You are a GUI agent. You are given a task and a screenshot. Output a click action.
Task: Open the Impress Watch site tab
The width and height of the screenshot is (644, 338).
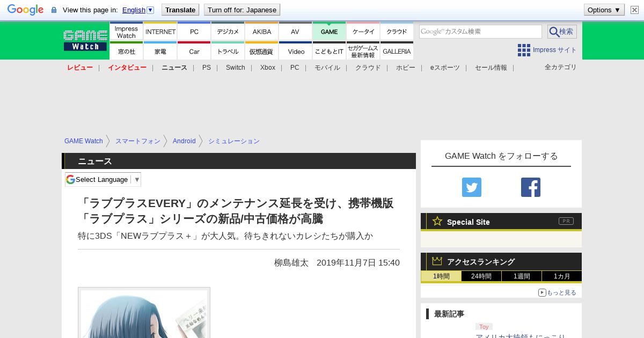coord(126,31)
